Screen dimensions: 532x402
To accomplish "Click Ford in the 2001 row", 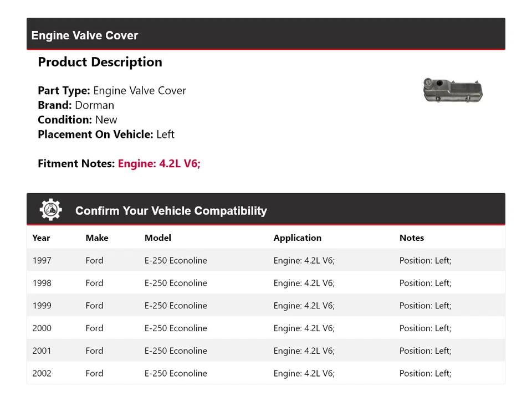I will (x=94, y=351).
